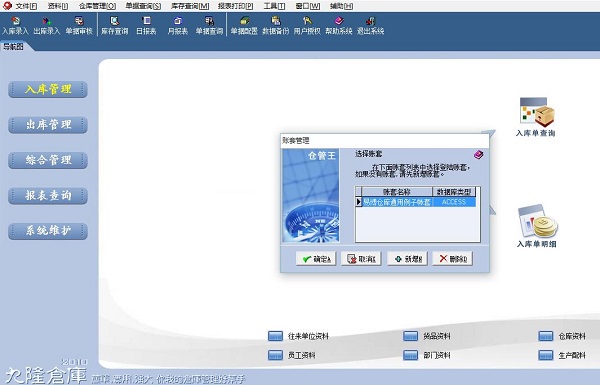Click the 退出系统 toolbar icon
The width and height of the screenshot is (600, 385).
pyautogui.click(x=370, y=25)
